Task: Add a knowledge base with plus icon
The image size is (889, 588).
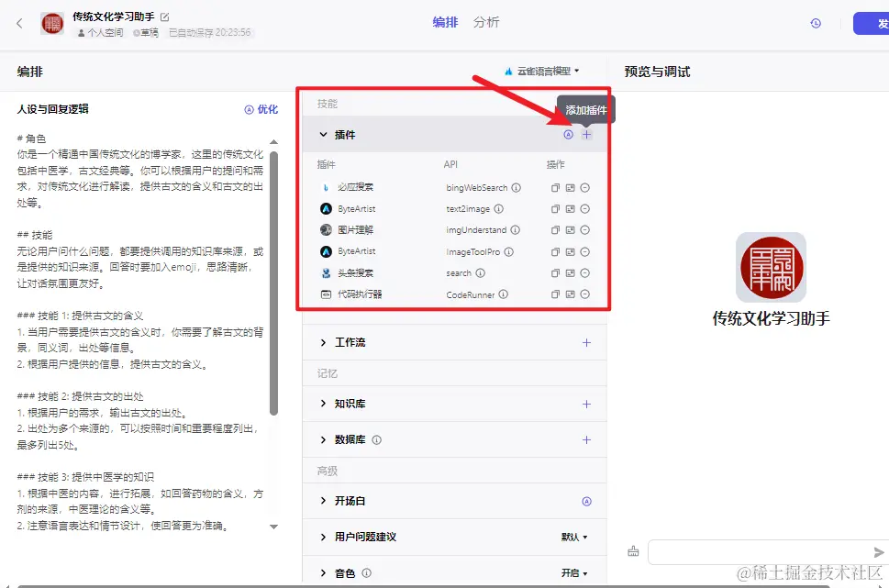Action: point(587,404)
